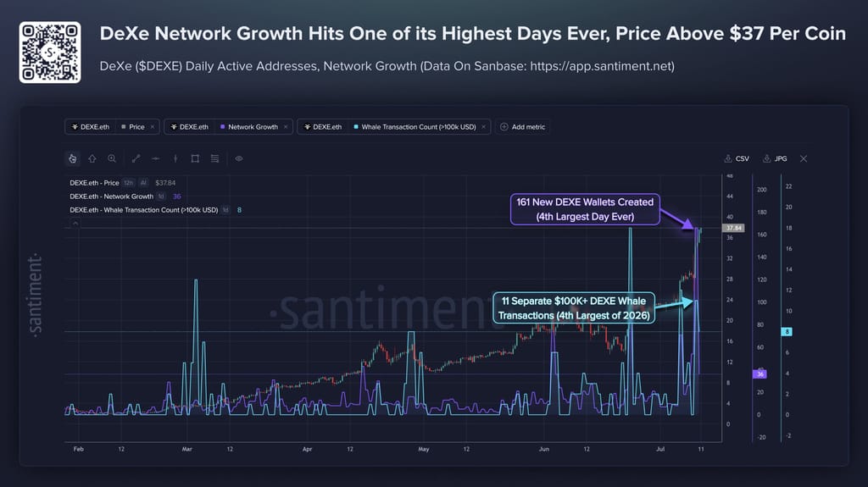This screenshot has width=868, height=487.
Task: Change the 12h interval on the Price legend
Action: [129, 183]
